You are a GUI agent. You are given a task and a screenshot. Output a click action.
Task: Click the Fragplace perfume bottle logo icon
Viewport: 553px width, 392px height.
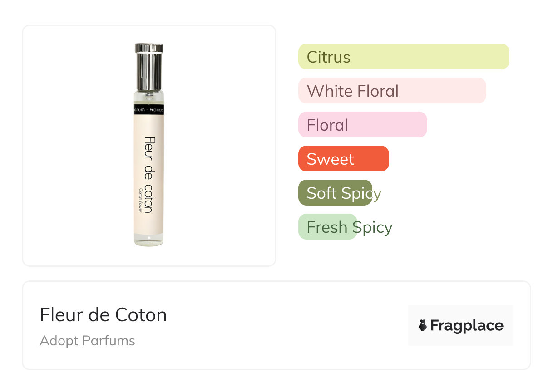pyautogui.click(x=423, y=325)
